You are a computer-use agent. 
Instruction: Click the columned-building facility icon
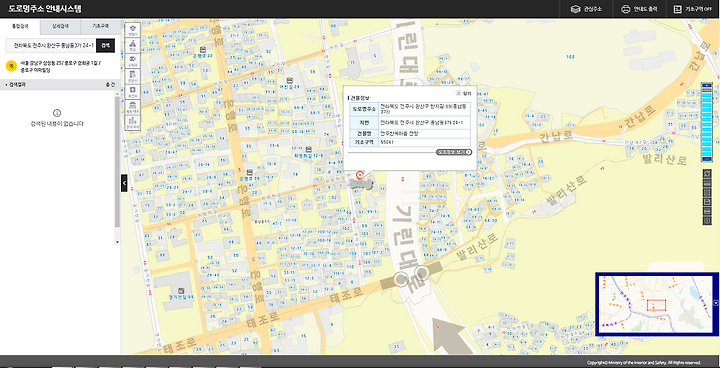(133, 108)
